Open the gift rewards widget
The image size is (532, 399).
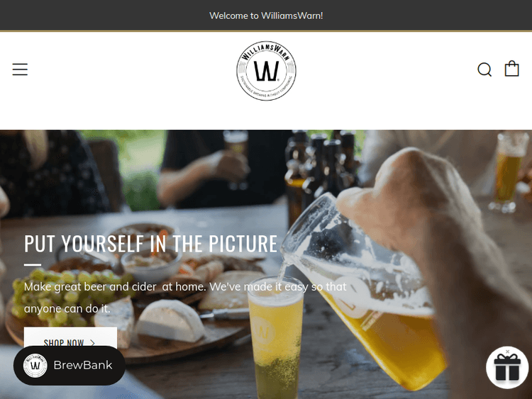point(507,368)
